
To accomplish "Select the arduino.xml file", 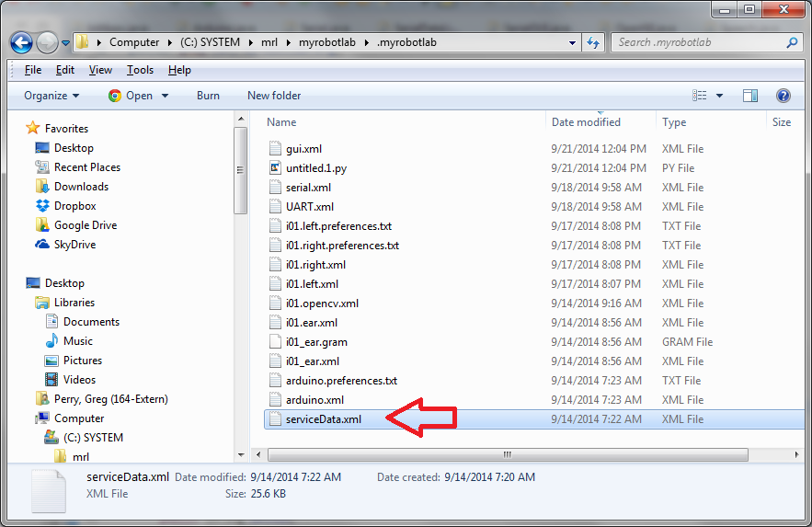I will coord(315,400).
